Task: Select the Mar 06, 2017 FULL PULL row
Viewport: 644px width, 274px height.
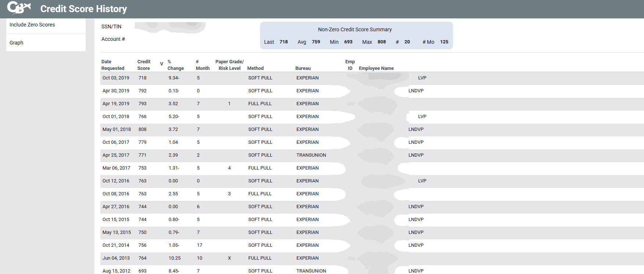Action: pyautogui.click(x=260, y=168)
